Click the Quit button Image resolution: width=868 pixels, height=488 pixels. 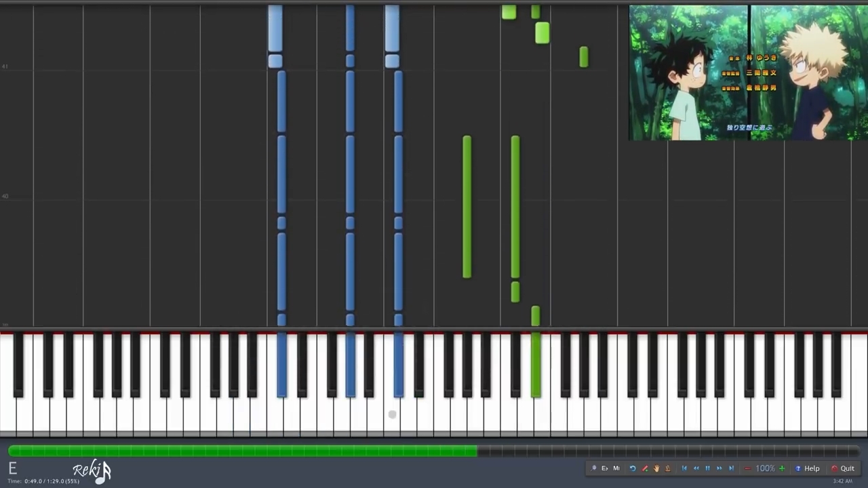tap(843, 468)
